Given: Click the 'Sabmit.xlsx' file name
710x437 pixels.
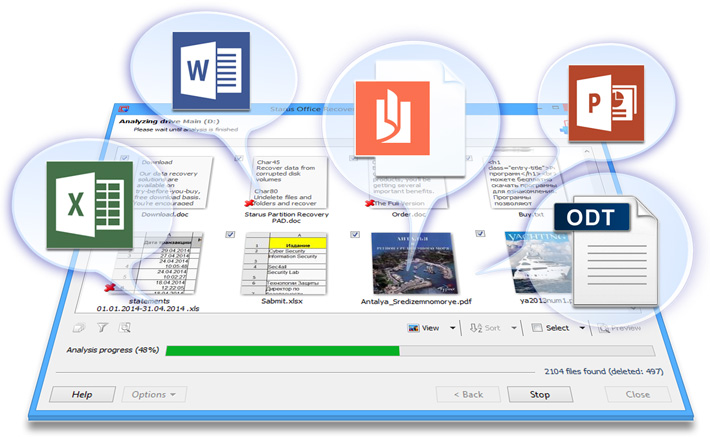Looking at the screenshot, I should (x=282, y=301).
